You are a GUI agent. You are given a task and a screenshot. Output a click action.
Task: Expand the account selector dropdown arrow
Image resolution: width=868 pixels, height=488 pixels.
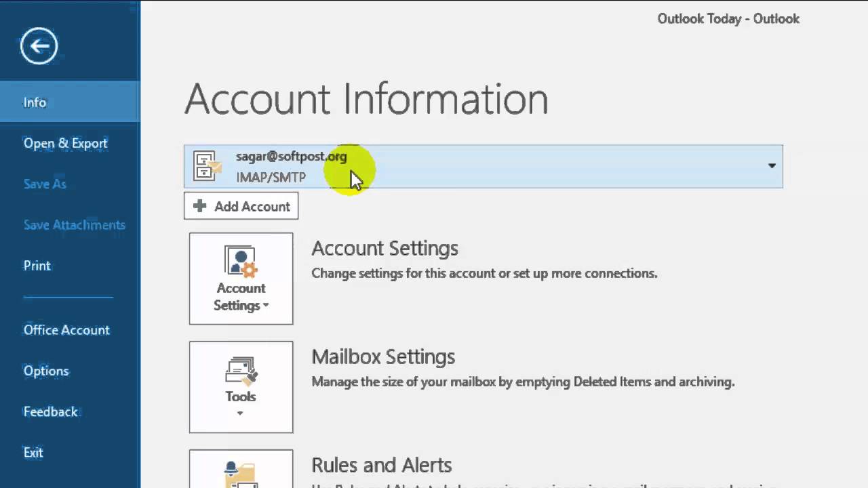pyautogui.click(x=771, y=166)
